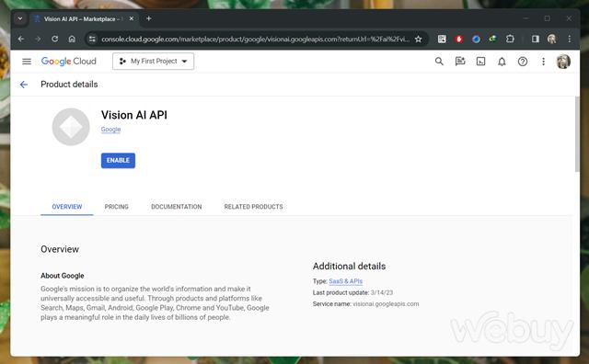Click the browser forward button
The image size is (589, 364).
(x=38, y=39)
